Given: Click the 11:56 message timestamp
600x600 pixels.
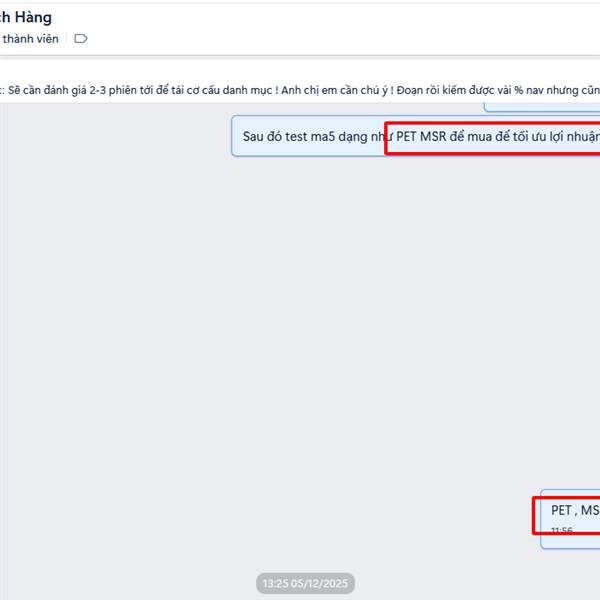Looking at the screenshot, I should pos(561,530).
